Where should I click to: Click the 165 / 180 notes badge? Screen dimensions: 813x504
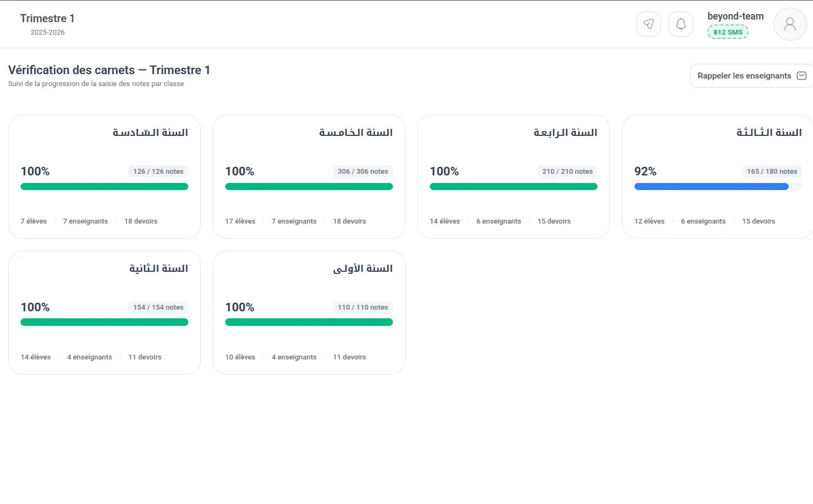772,172
